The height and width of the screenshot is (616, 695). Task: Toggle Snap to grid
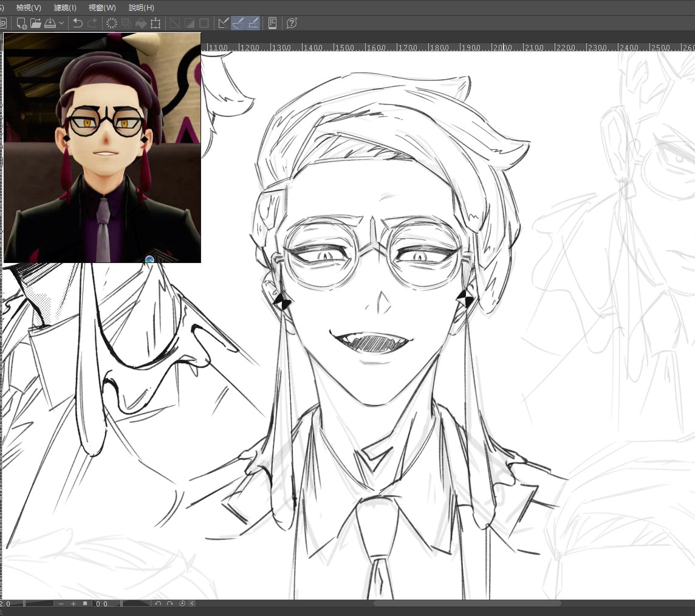click(x=253, y=23)
